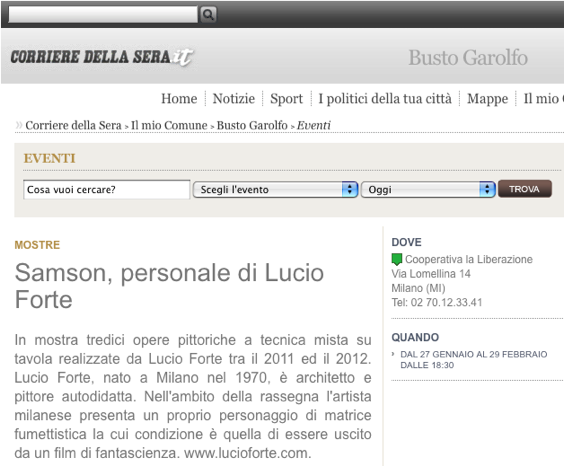564x466 pixels.
Task: Open the Home menu item
Action: (x=179, y=99)
